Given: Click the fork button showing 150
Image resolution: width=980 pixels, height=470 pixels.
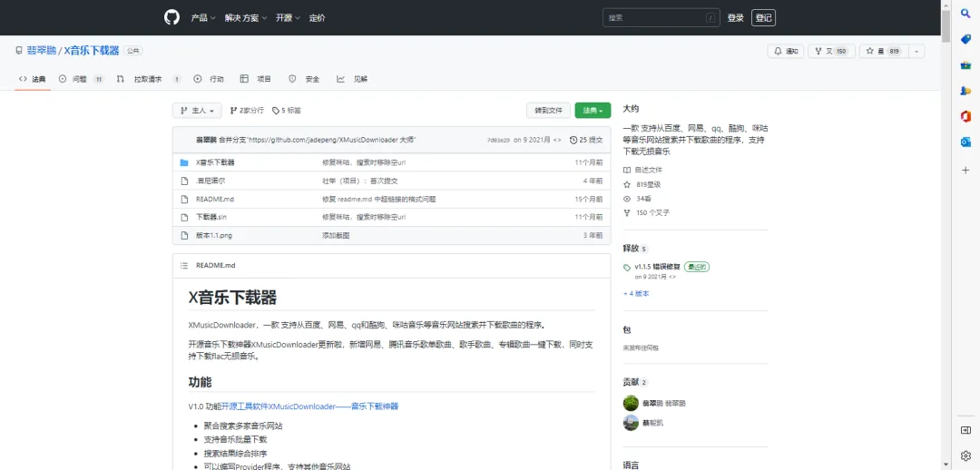Looking at the screenshot, I should pos(831,51).
